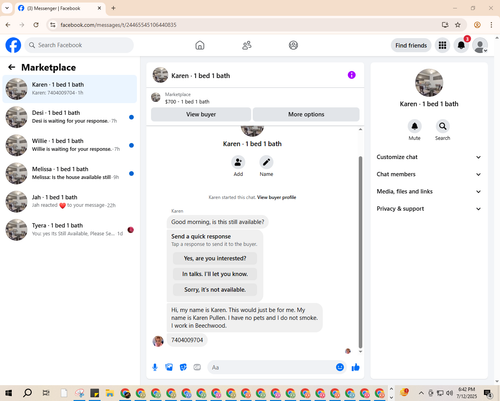
Task: Click the Add people icon
Action: 238,162
